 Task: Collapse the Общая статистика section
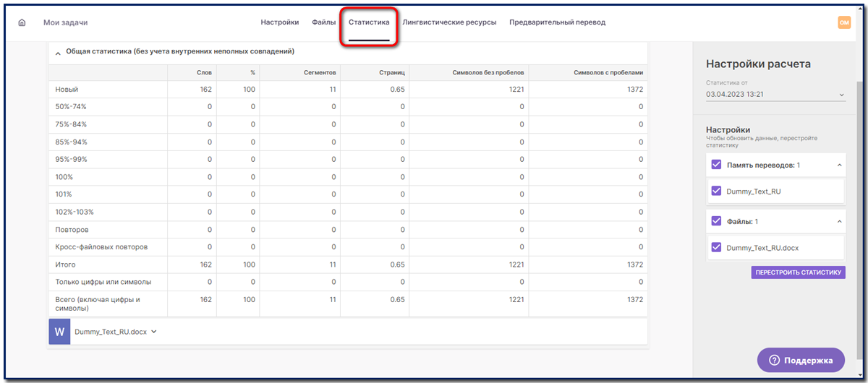tap(57, 52)
